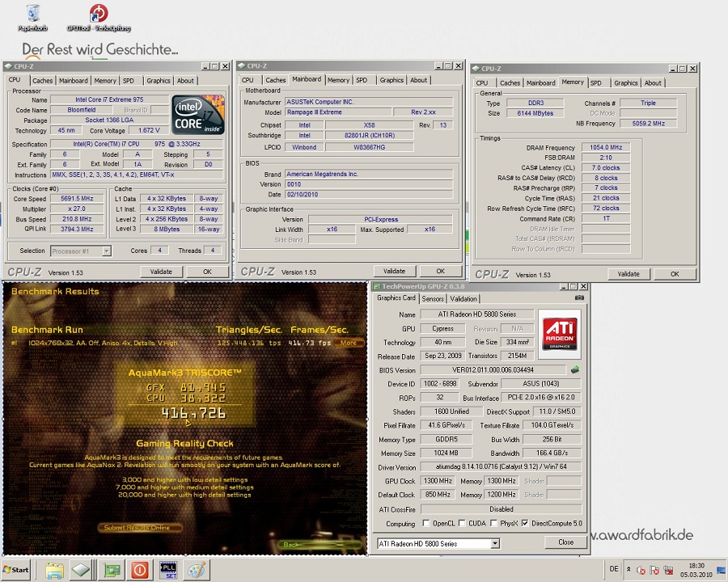This screenshot has height=582, width=728.
Task: Click Validate in Memory CPU-Z window
Action: tap(629, 274)
